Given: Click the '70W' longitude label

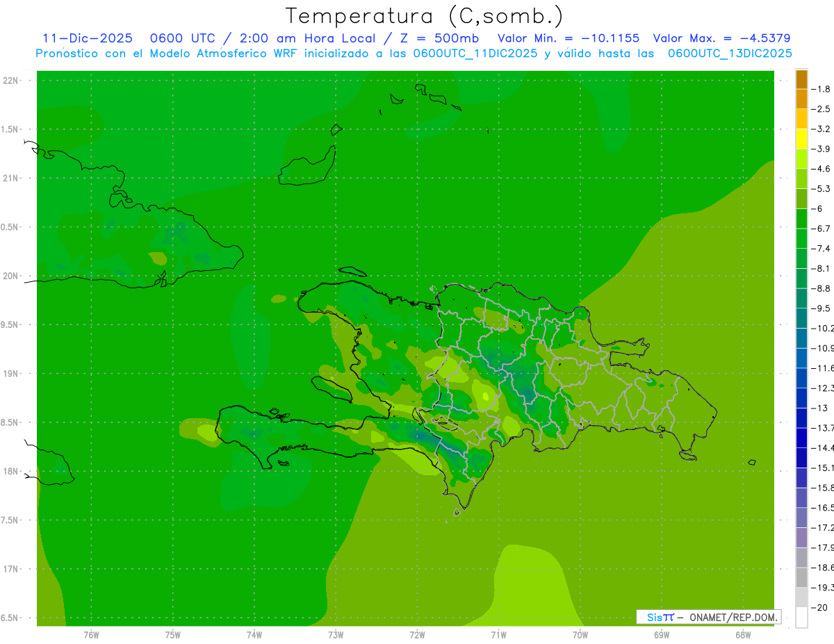Looking at the screenshot, I should 580,634.
